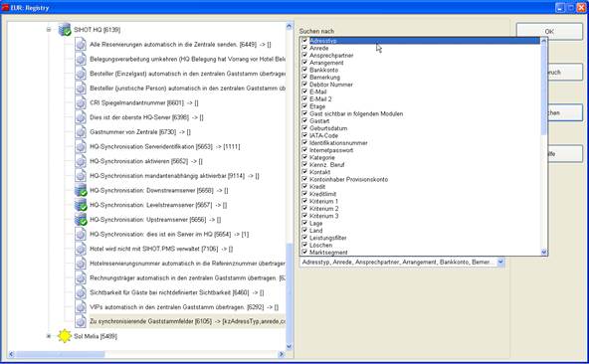Click icon beside 'dies ist ein Server im HQ'
Screen dimensions: 589x364
tap(81, 234)
